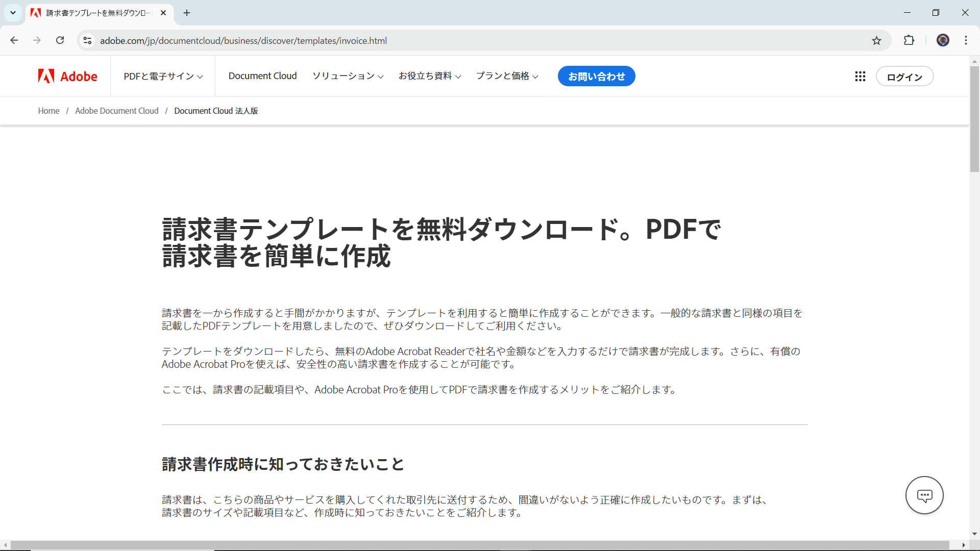
Task: Open the tab search dropdown arrow
Action: 13,13
